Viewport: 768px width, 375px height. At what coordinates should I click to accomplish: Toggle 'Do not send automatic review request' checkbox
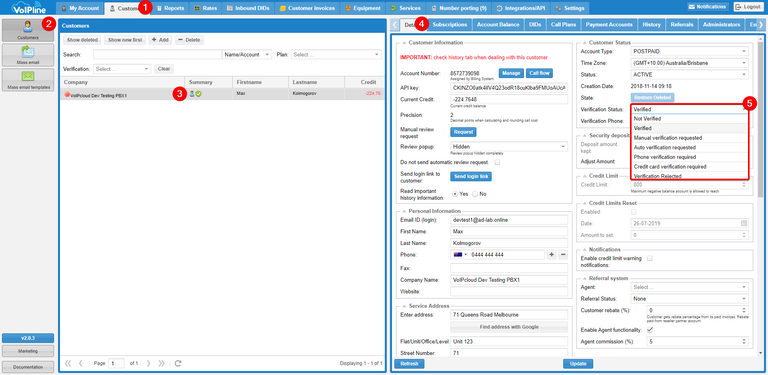click(x=497, y=162)
